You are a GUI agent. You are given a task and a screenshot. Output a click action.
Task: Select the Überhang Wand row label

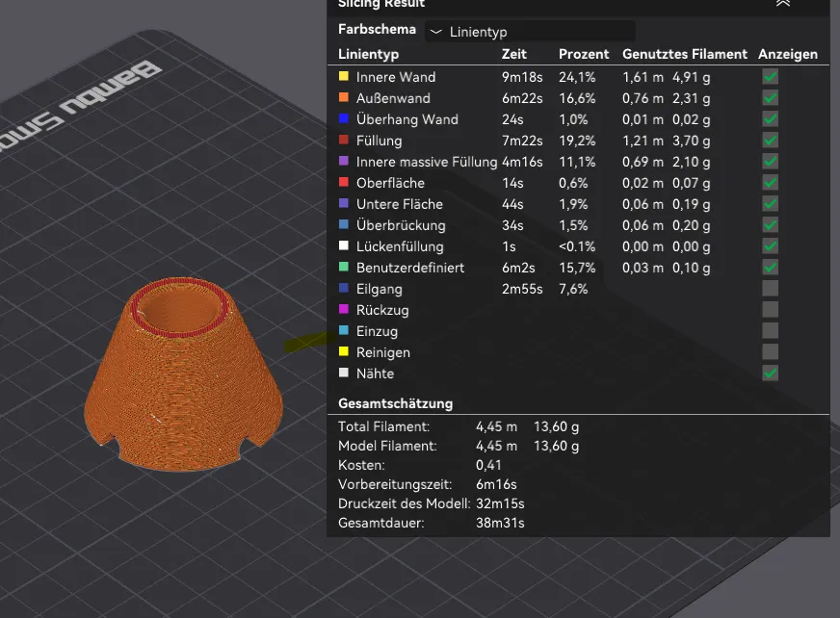407,119
